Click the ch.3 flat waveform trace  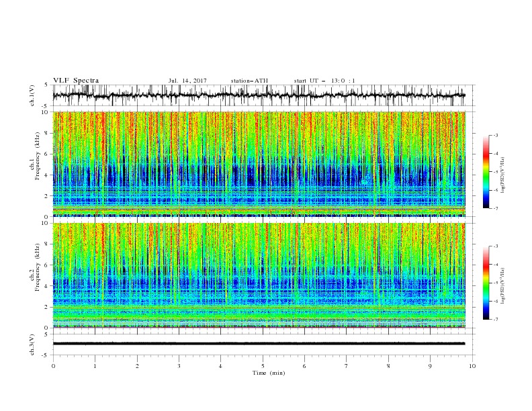click(259, 344)
